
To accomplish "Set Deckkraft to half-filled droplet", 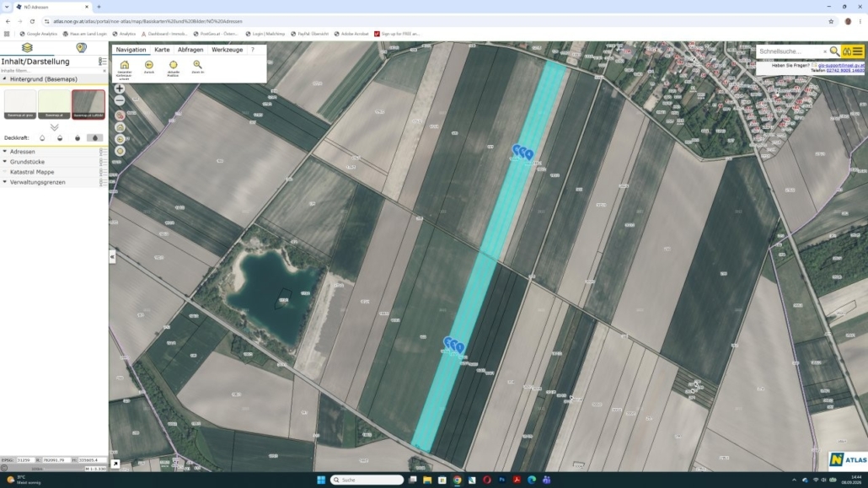I will tap(60, 138).
